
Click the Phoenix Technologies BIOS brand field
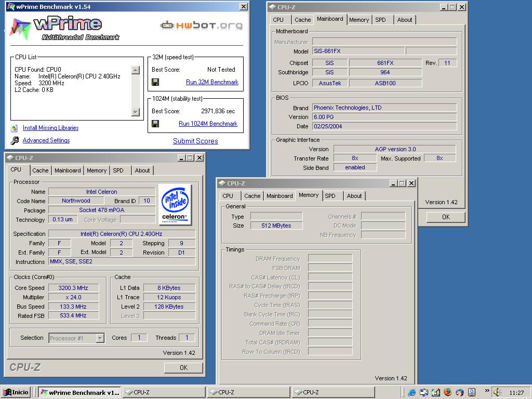pyautogui.click(x=384, y=108)
